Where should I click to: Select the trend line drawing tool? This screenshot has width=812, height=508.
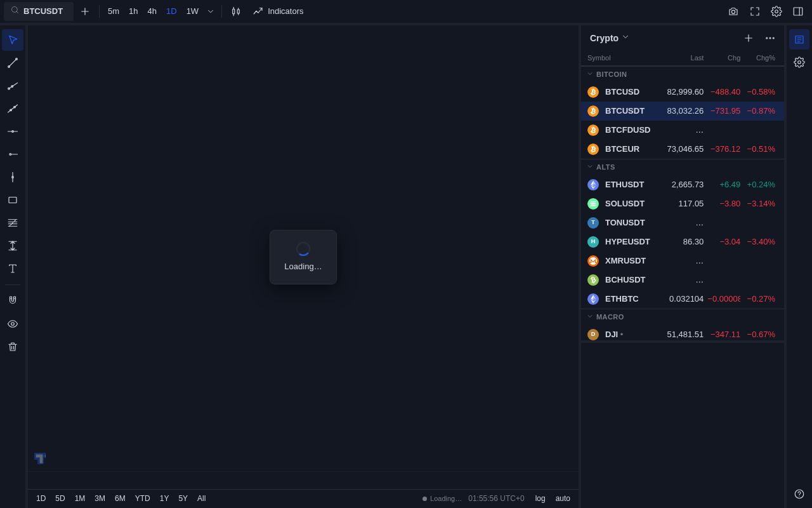13,63
